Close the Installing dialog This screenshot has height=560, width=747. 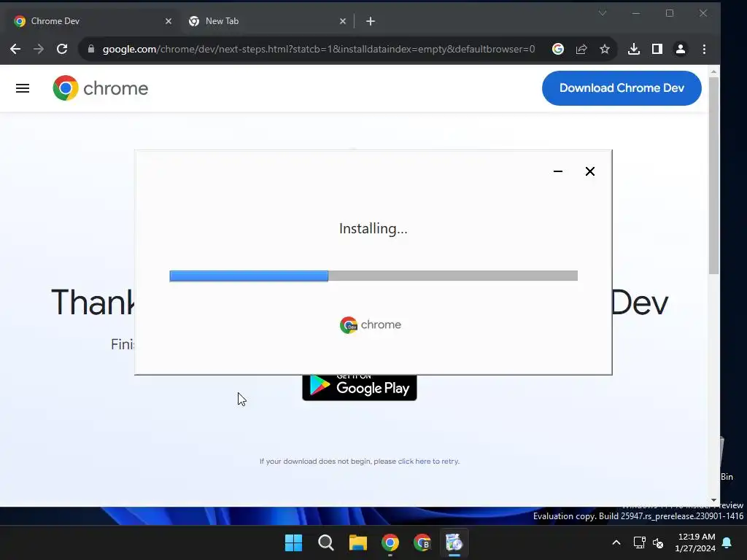pyautogui.click(x=589, y=171)
